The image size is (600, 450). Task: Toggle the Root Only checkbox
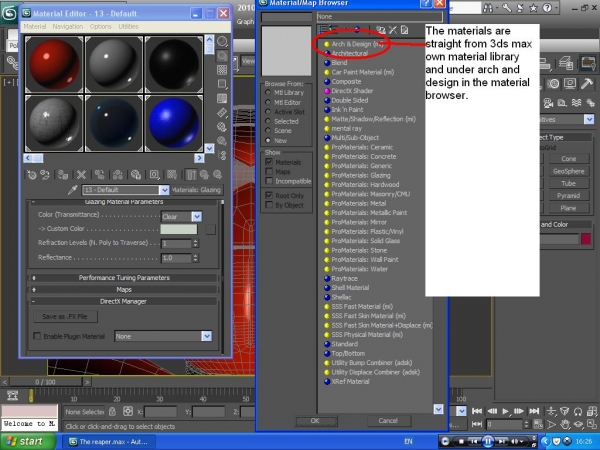(269, 195)
